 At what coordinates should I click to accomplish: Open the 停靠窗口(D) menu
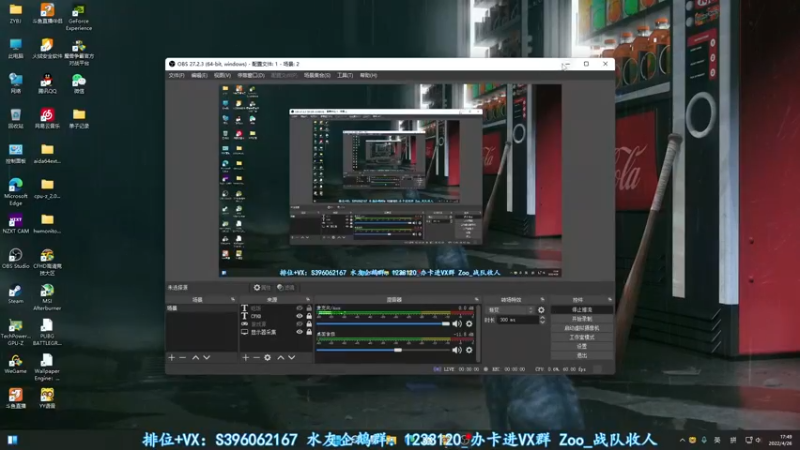[251, 76]
